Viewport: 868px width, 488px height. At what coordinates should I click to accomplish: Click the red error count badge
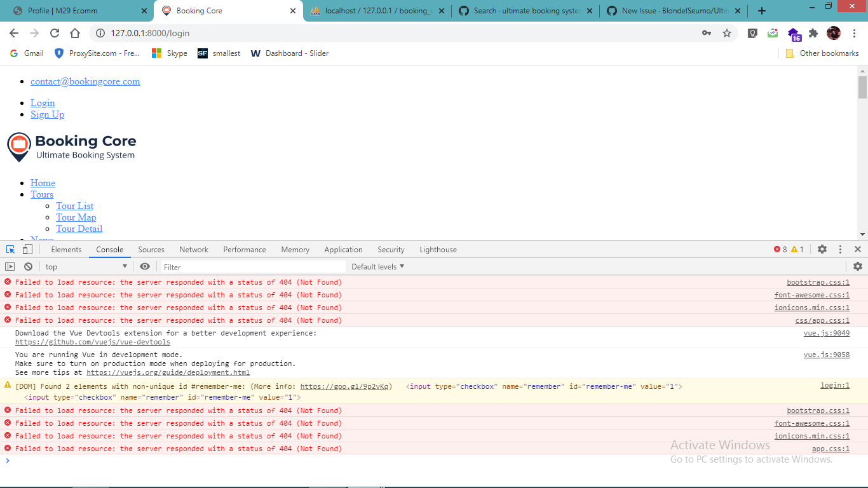(780, 250)
